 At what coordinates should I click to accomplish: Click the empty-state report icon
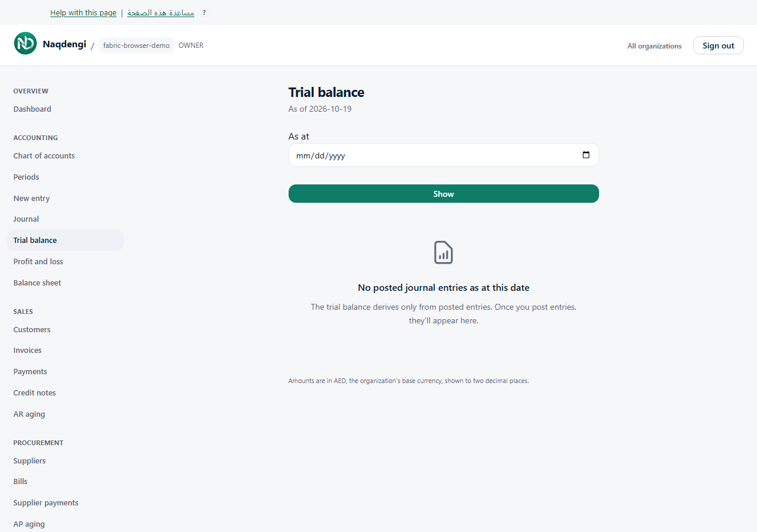pyautogui.click(x=444, y=252)
